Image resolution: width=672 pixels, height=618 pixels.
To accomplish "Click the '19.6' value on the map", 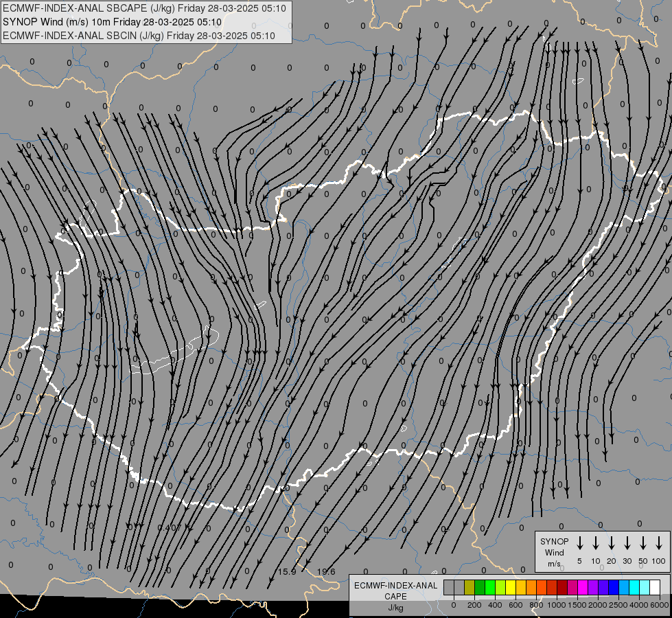I will pos(326,572).
